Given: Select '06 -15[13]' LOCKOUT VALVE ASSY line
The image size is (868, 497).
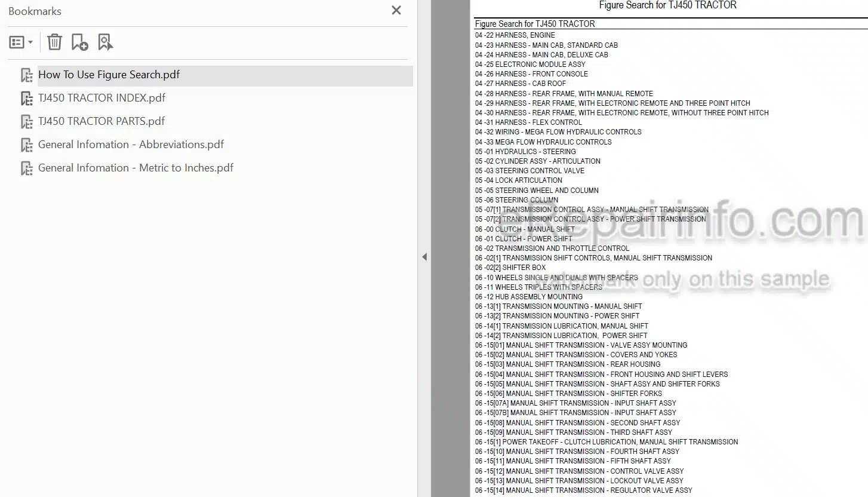Looking at the screenshot, I should pos(579,480).
